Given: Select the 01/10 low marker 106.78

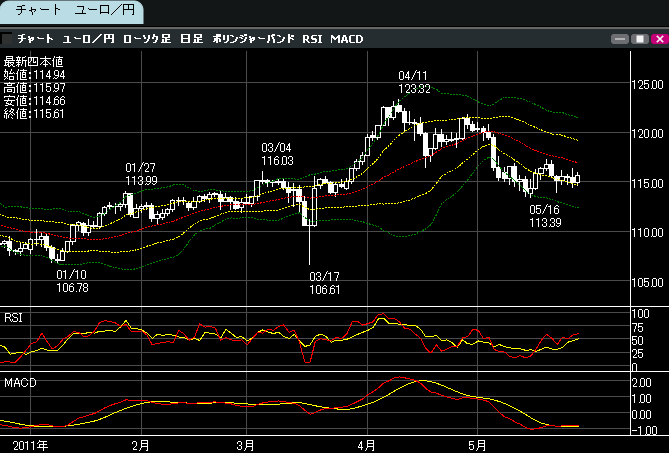Looking at the screenshot, I should (x=71, y=287).
